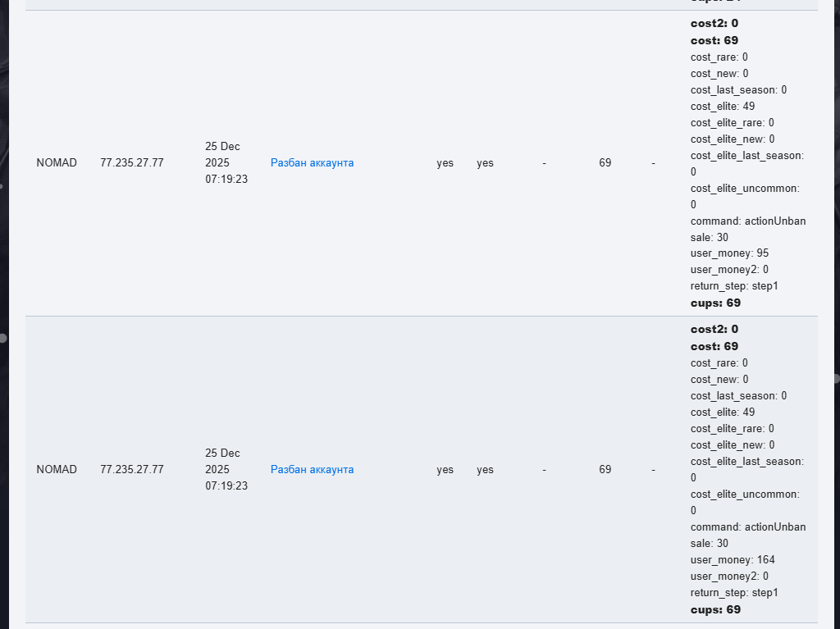840x629 pixels.
Task: Click bold "cost2: 0" in the lower row
Action: [714, 330]
